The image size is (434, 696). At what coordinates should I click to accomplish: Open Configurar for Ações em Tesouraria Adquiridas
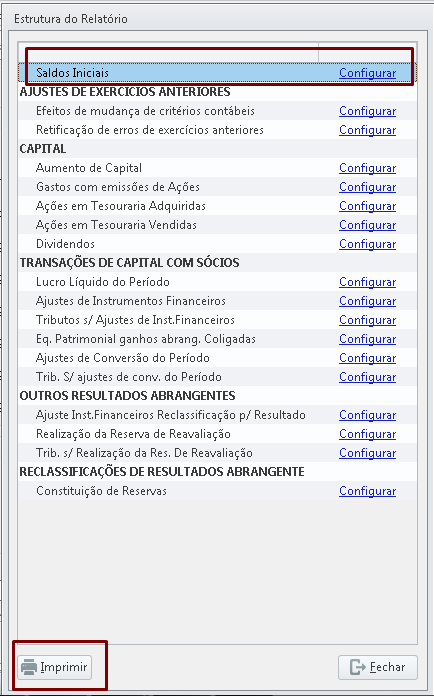tap(367, 206)
